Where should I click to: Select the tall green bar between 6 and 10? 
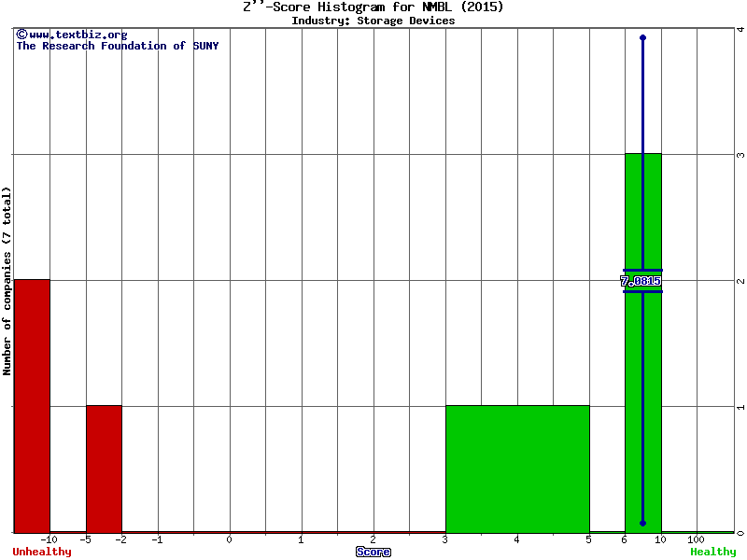(643, 343)
